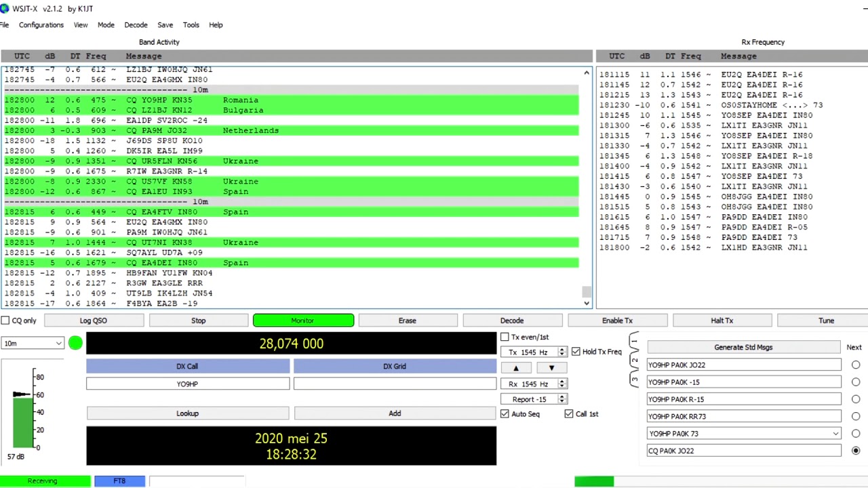The height and width of the screenshot is (488, 868).
Task: Open the View menu
Action: (x=81, y=25)
